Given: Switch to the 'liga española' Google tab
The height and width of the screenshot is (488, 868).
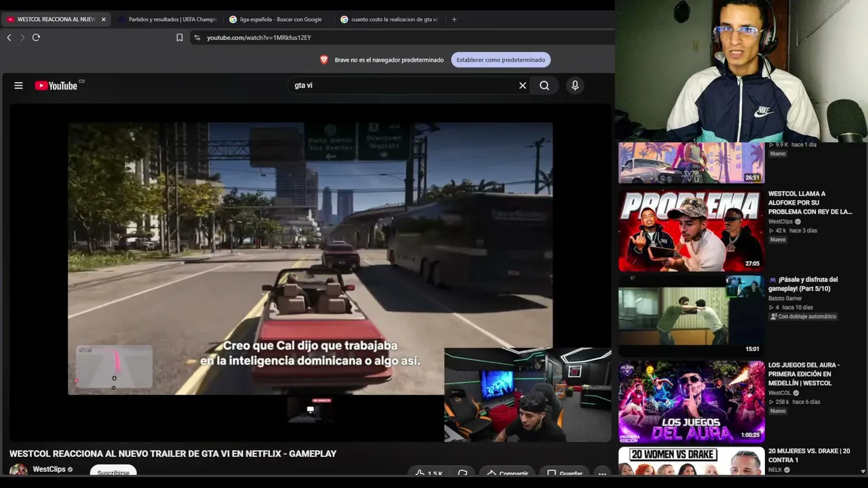Looking at the screenshot, I should pyautogui.click(x=278, y=19).
